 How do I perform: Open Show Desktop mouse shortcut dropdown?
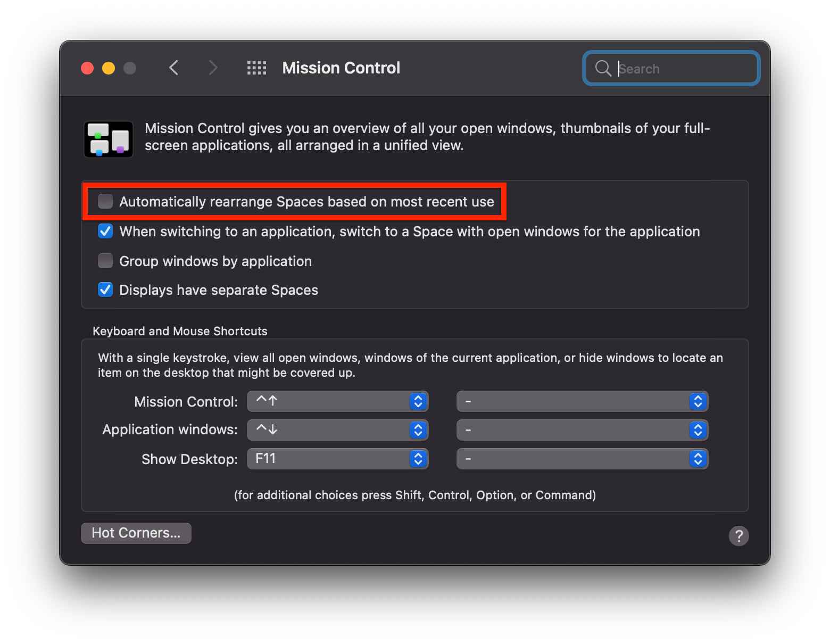(x=583, y=459)
